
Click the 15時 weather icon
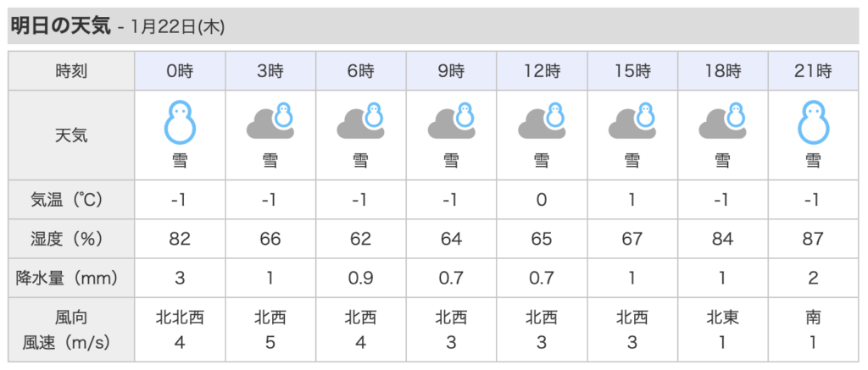(632, 122)
